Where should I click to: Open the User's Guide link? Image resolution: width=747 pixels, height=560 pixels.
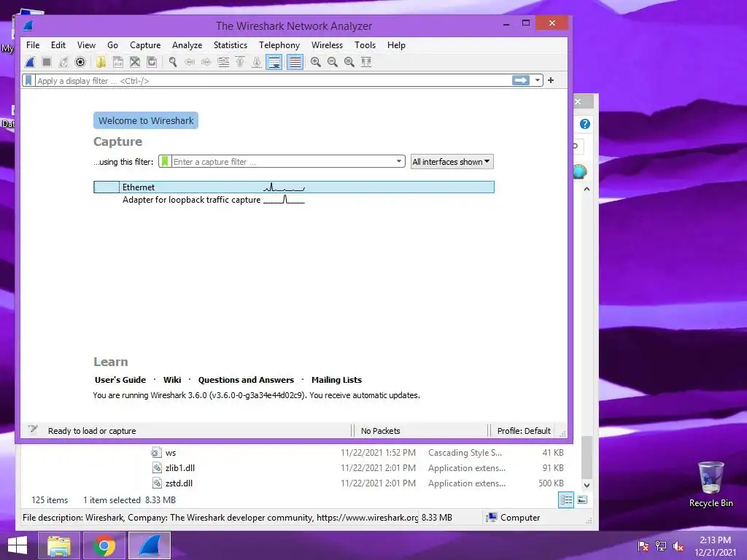pos(120,379)
